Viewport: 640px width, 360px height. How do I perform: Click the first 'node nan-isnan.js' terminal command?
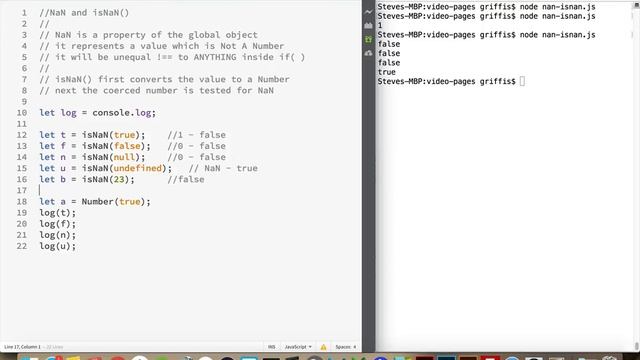coord(558,7)
